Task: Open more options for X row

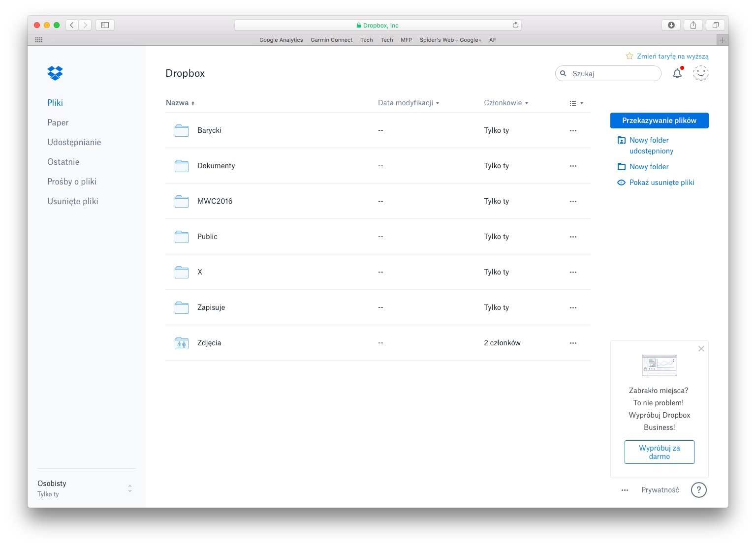Action: point(573,272)
